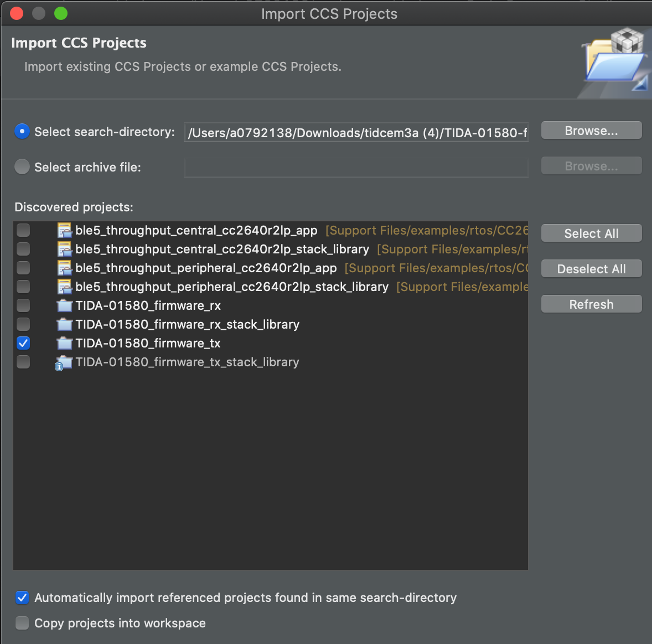Select the ble5_throughput_central_cc2640r2lp_app row text

coord(196,230)
